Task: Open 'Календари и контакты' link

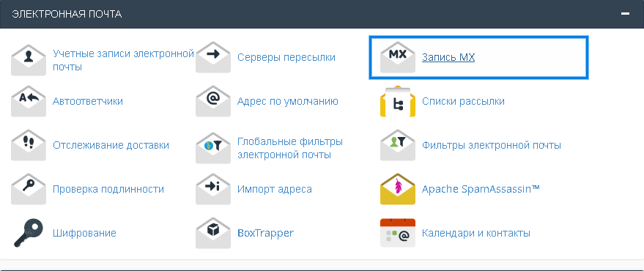Action: pyautogui.click(x=476, y=233)
